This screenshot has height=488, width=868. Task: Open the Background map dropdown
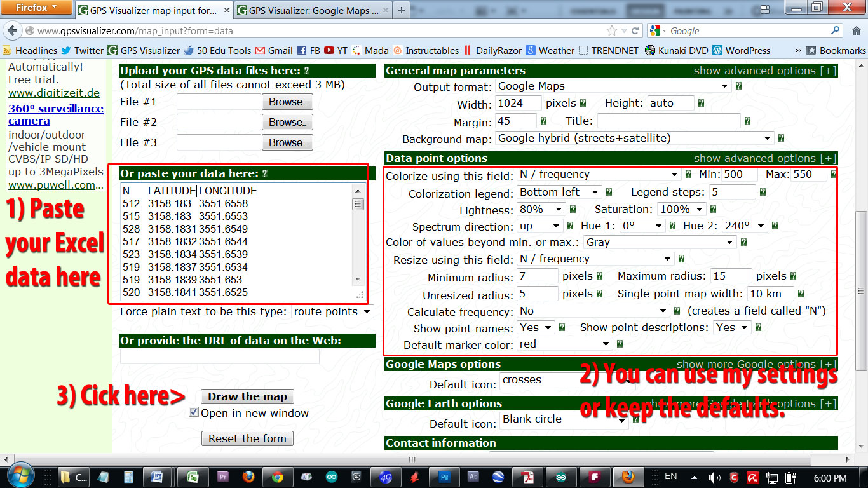pos(635,138)
